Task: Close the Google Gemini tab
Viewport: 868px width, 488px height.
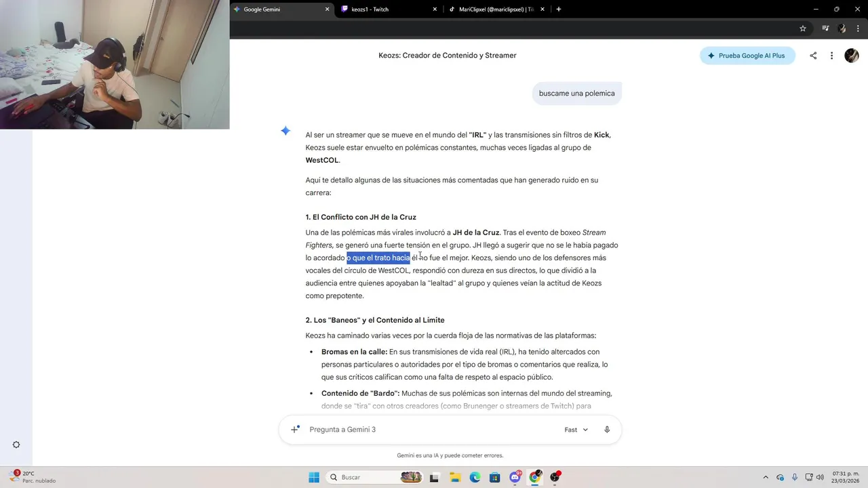Action: (x=328, y=9)
